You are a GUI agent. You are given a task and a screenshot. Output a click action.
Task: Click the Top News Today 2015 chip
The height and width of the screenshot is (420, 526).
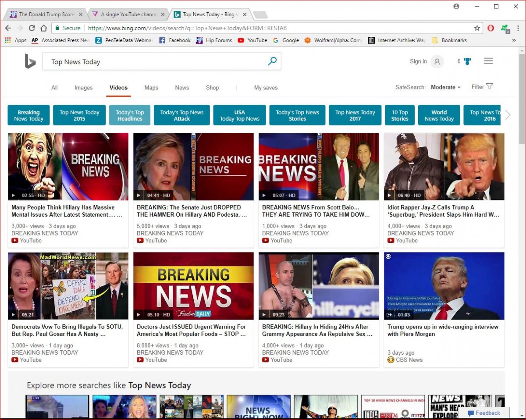click(x=79, y=115)
